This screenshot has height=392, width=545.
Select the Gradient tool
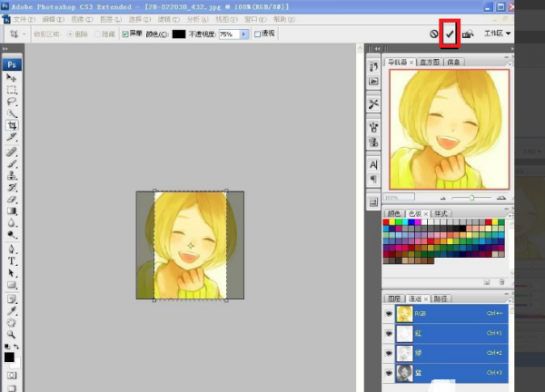tap(12, 211)
